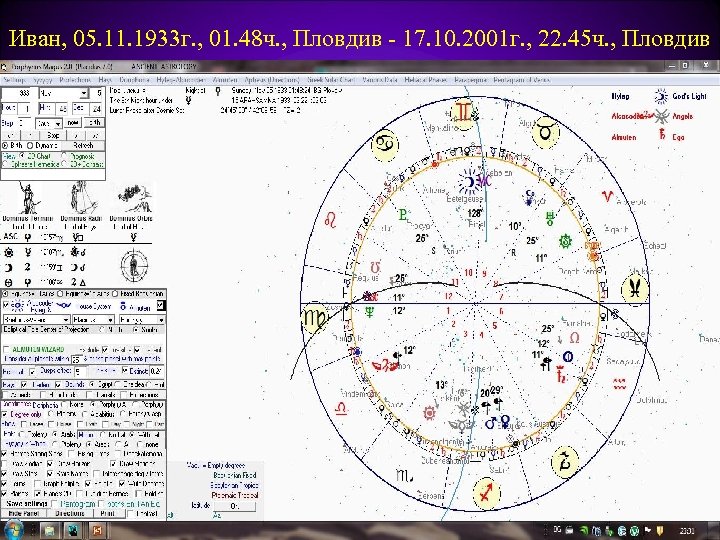The height and width of the screenshot is (540, 720).
Task: Click the Virgo zodiac sign icon
Action: pyautogui.click(x=315, y=317)
